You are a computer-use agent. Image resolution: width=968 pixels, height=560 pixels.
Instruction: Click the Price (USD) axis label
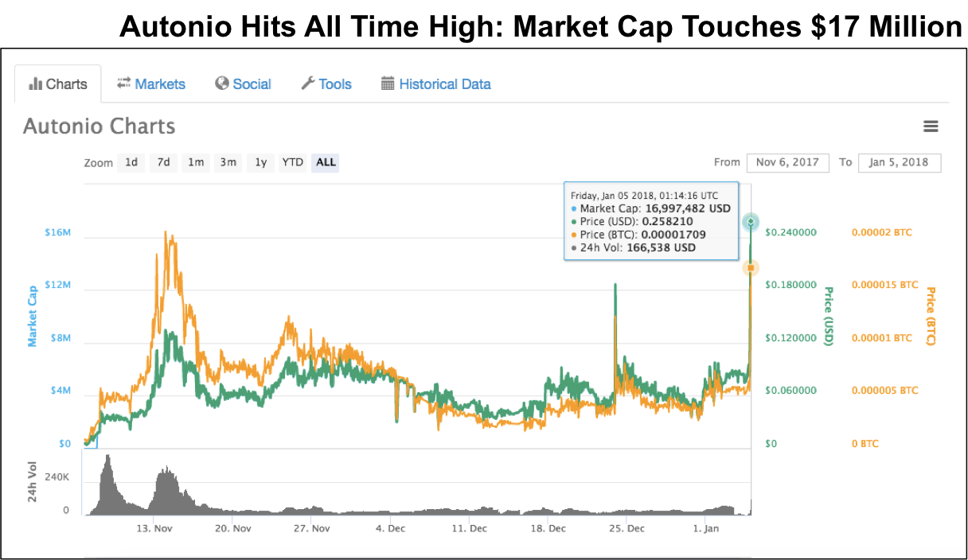point(829,316)
